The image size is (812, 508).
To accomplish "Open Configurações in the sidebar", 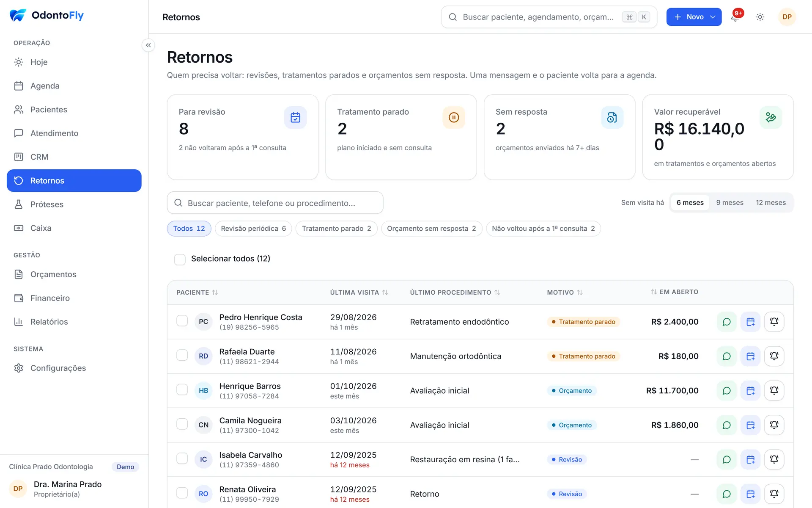I will (x=74, y=368).
